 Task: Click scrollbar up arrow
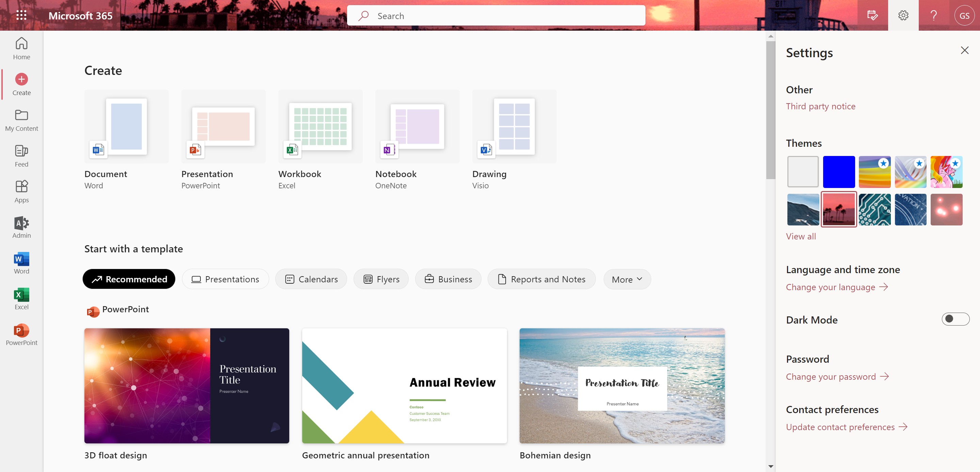771,36
